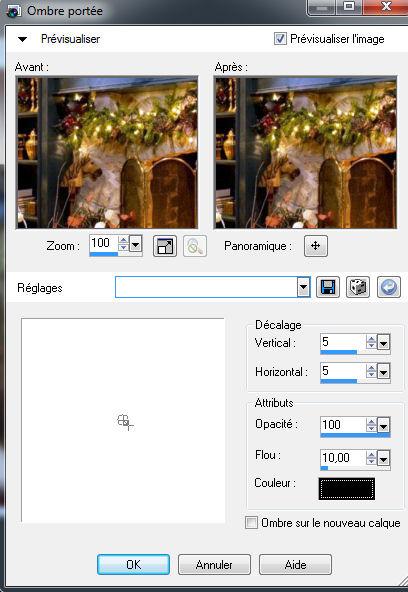This screenshot has height=592, width=408.
Task: Randomize parameters with the dice icon
Action: pos(358,287)
